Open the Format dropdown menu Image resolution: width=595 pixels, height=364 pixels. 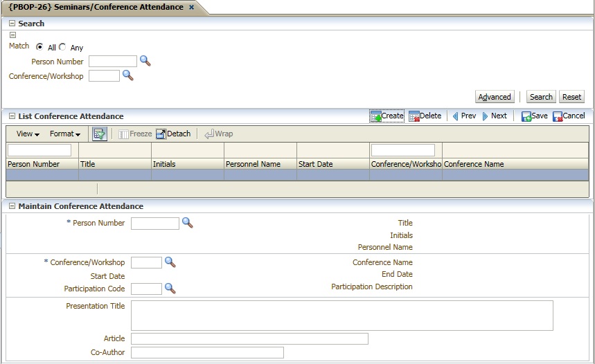(65, 134)
